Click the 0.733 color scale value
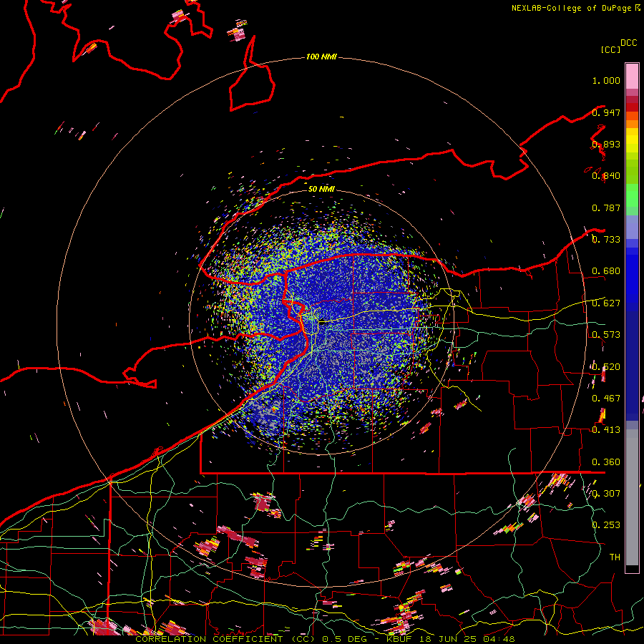This screenshot has height=644, width=644. (x=606, y=240)
